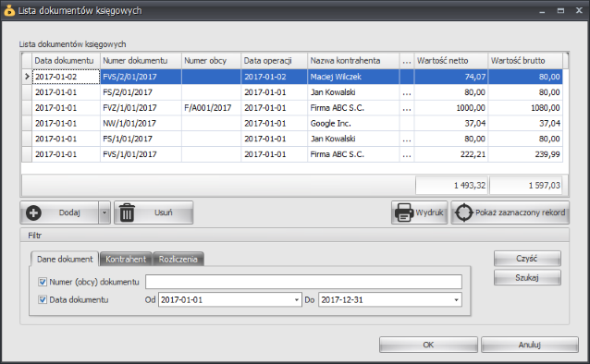Click the crosshair icon on Pokaż zaznaczony rekord
Screen dimensions: 590x364
click(463, 212)
